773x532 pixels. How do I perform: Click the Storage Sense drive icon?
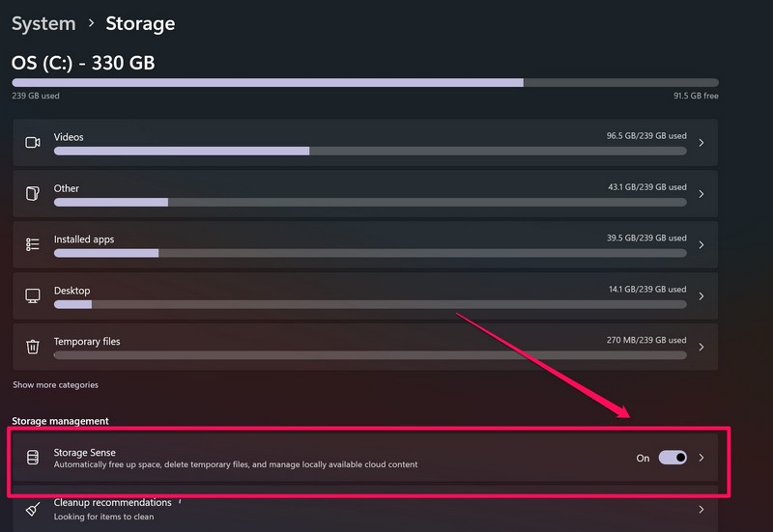32,458
